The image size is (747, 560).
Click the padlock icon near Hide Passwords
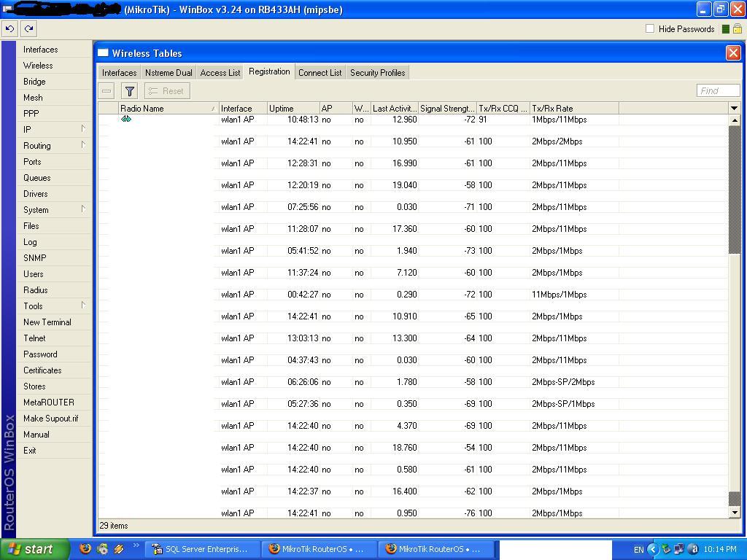(x=737, y=28)
